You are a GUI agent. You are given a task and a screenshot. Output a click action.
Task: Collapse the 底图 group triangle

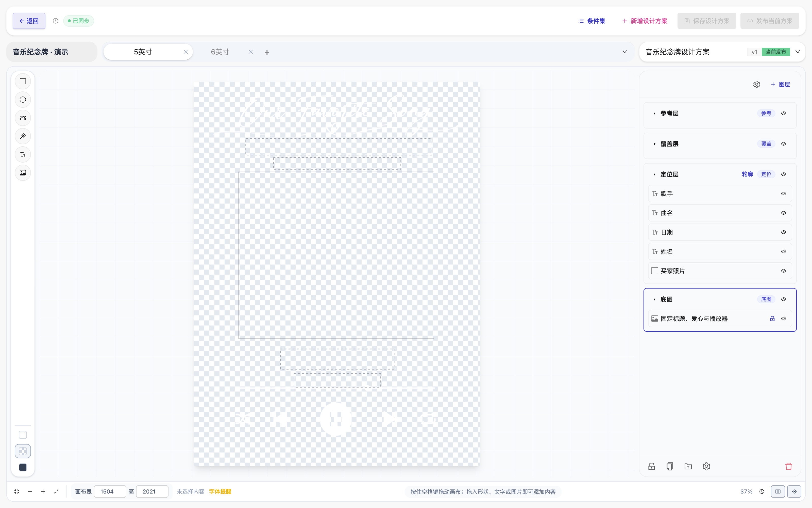click(x=654, y=299)
